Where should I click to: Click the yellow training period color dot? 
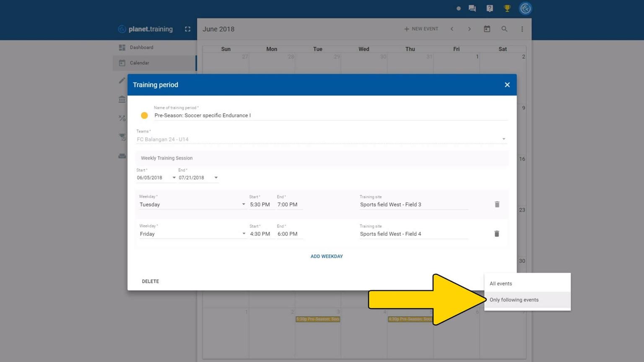click(144, 115)
